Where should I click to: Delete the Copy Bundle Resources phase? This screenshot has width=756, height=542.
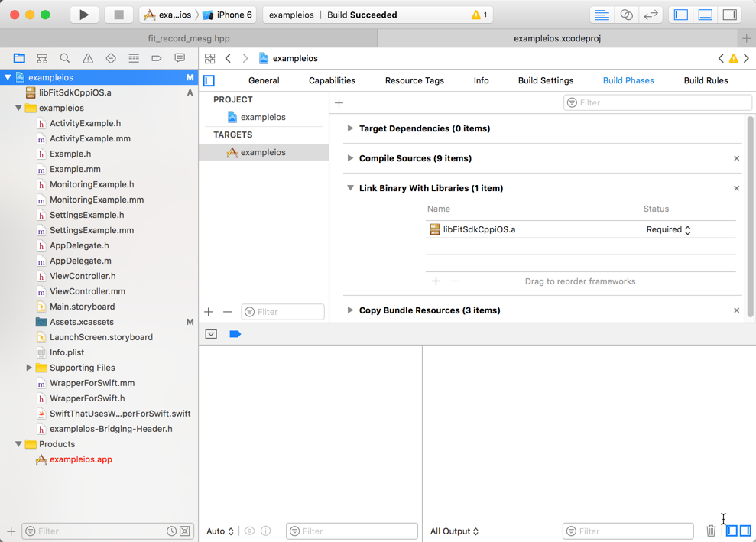(x=736, y=310)
